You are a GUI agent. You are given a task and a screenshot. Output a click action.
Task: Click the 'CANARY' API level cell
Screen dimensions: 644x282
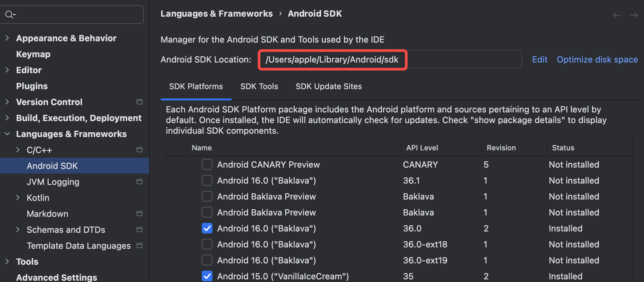pos(420,164)
